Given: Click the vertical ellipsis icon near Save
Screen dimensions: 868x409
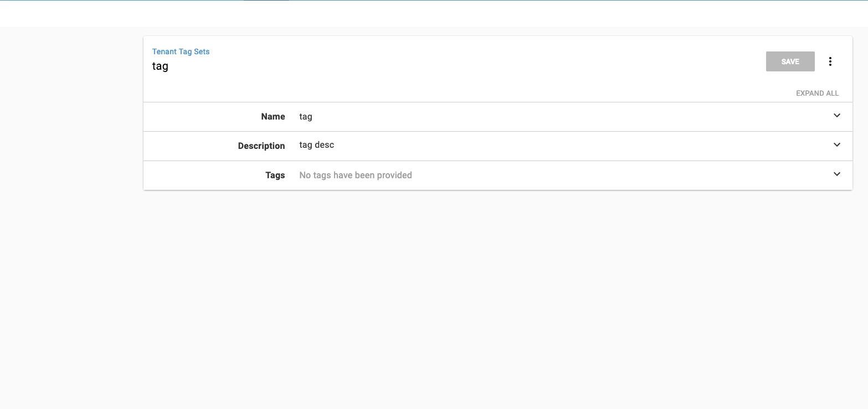Looking at the screenshot, I should tap(830, 61).
